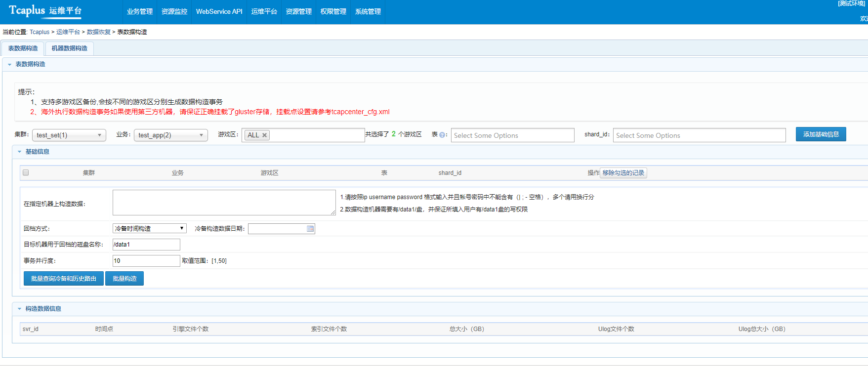The image size is (868, 377).
Task: Open the 回档方式 冷备时间构造 dropdown
Action: click(x=149, y=228)
